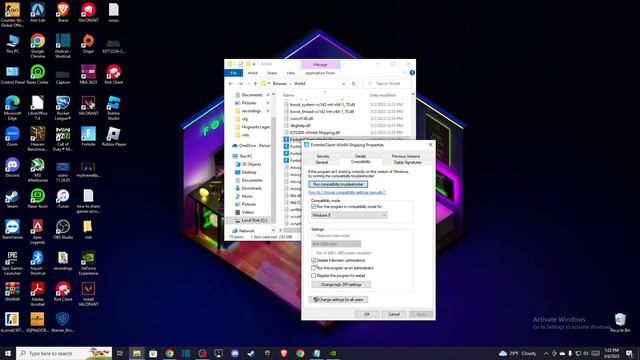
Task: Click the Search Win64 field
Action: point(387,84)
